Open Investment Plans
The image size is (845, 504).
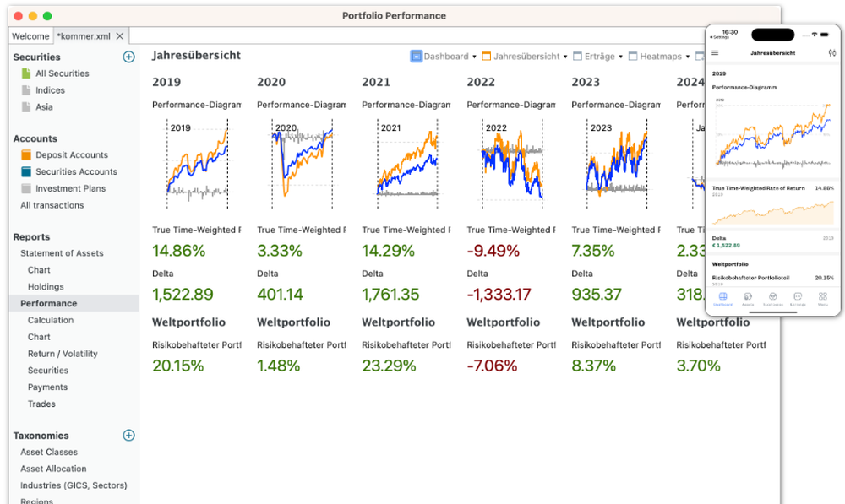click(x=71, y=188)
